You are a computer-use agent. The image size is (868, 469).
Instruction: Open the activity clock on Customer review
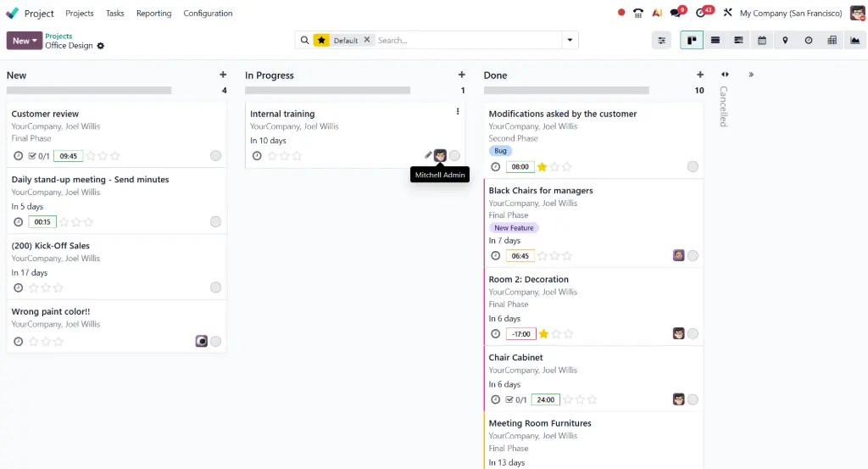click(19, 156)
